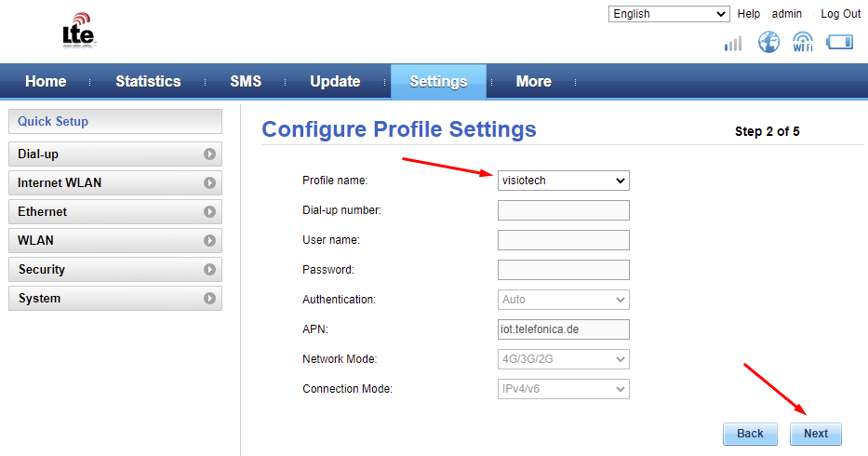Click the Log Out link
The image size is (868, 456).
(x=840, y=14)
